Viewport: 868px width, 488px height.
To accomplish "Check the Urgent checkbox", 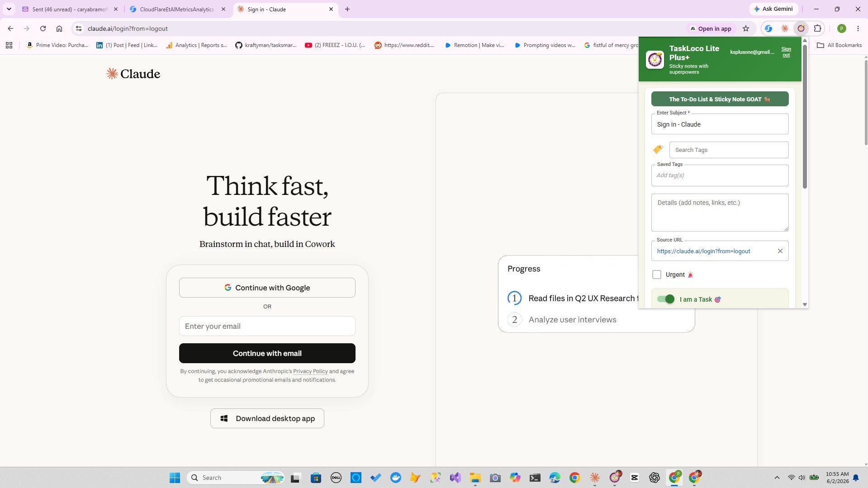I will 657,275.
